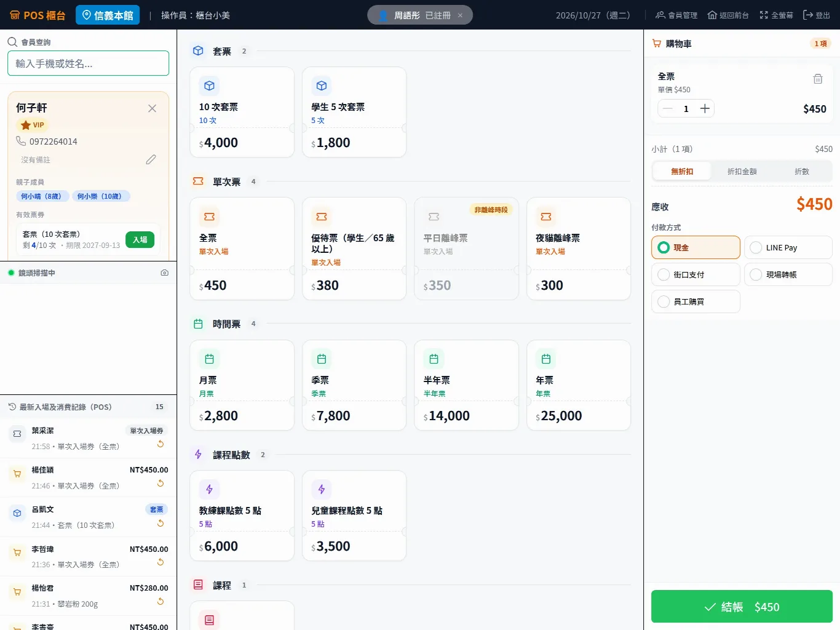Select family member tag 何小晴（8歲）
840x630 pixels.
tap(41, 196)
